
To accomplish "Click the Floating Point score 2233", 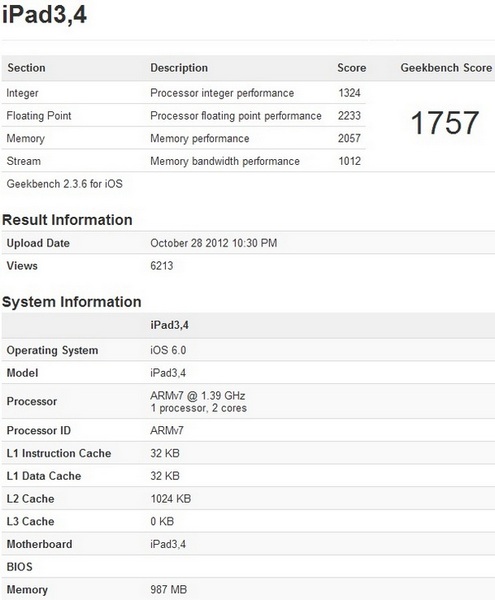I will click(x=349, y=116).
